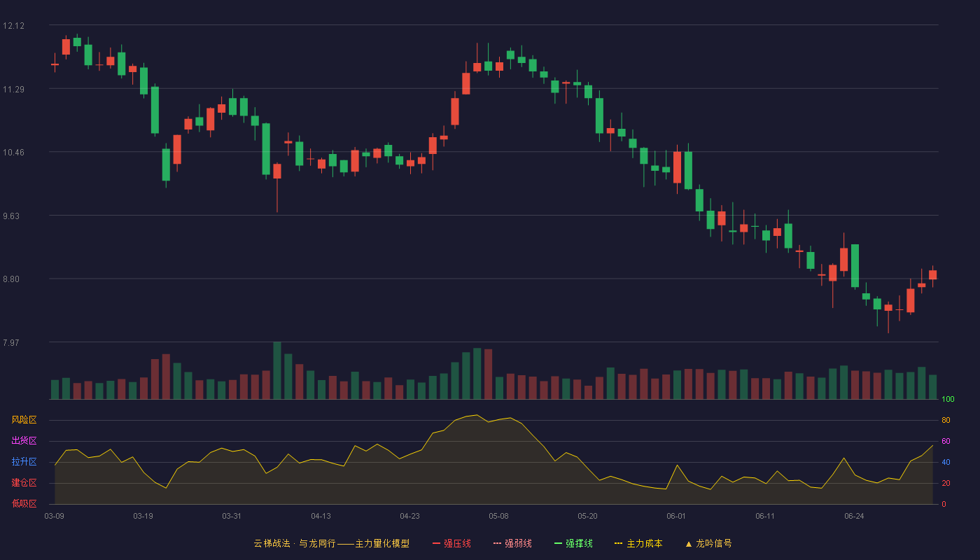Click the yellow dotted icon beside 主力成本
Viewport: 980px width, 560px height.
pos(619,543)
